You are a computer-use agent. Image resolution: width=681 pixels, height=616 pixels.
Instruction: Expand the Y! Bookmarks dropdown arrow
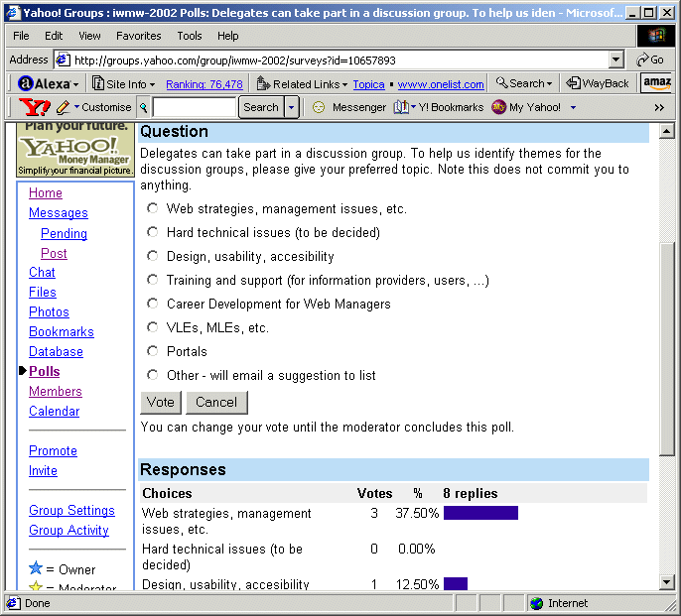click(x=413, y=106)
